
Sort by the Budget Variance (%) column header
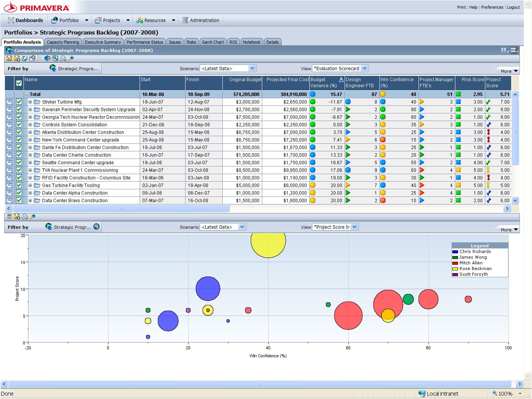point(323,83)
